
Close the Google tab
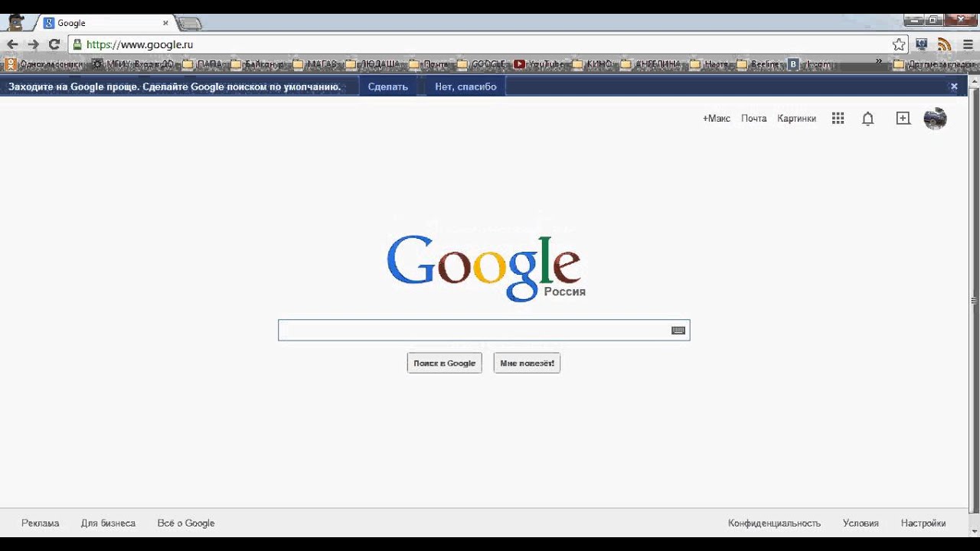(x=165, y=23)
